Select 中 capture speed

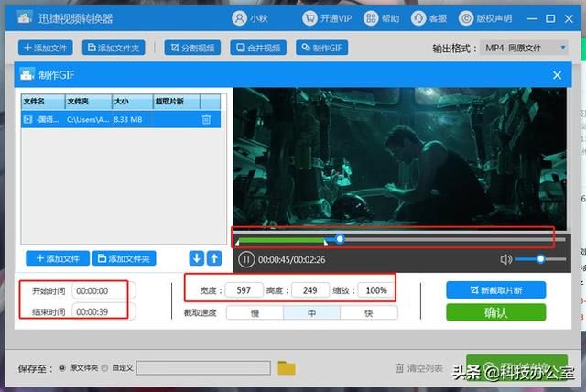[311, 313]
